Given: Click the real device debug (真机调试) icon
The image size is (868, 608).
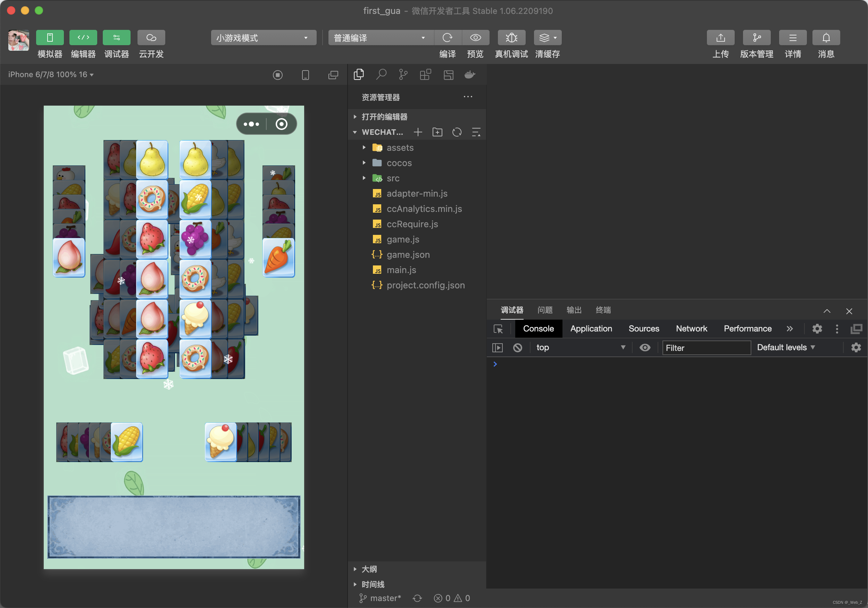Looking at the screenshot, I should pos(511,38).
